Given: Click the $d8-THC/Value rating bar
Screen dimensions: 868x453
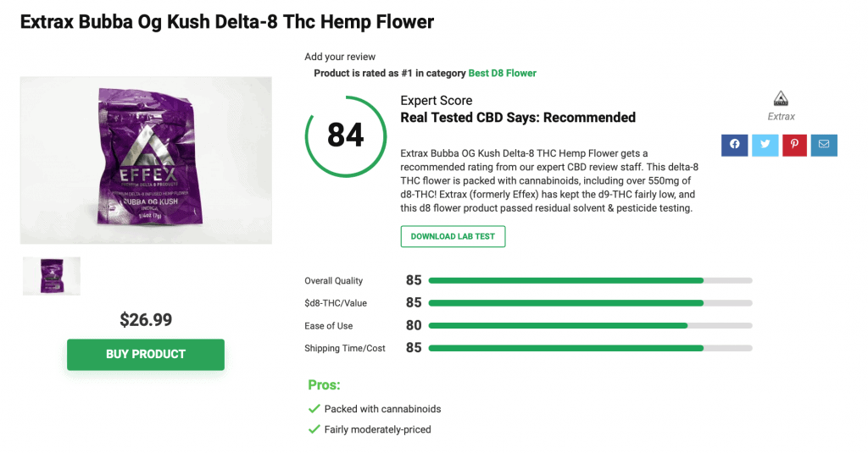Looking at the screenshot, I should tap(590, 303).
